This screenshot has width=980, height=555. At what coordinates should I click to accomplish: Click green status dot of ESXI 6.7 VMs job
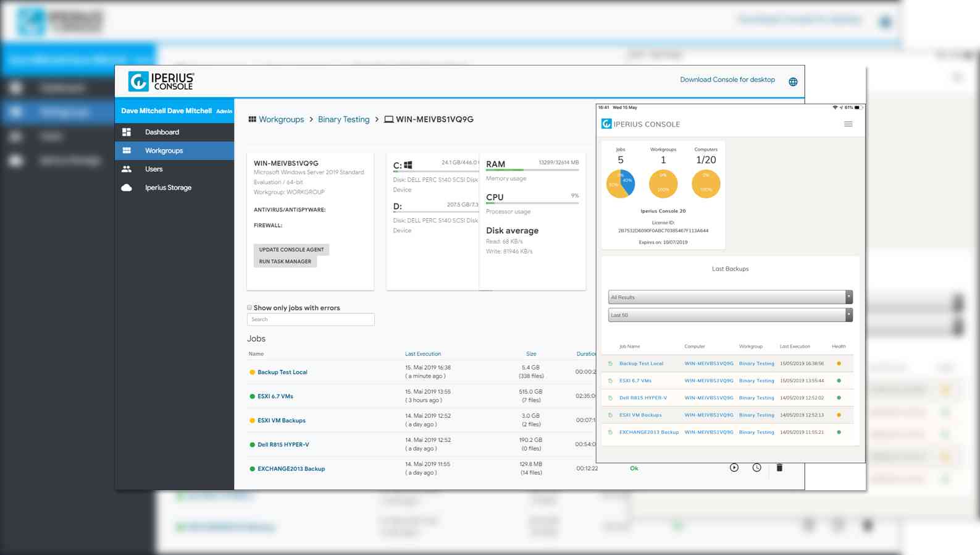pyautogui.click(x=252, y=396)
